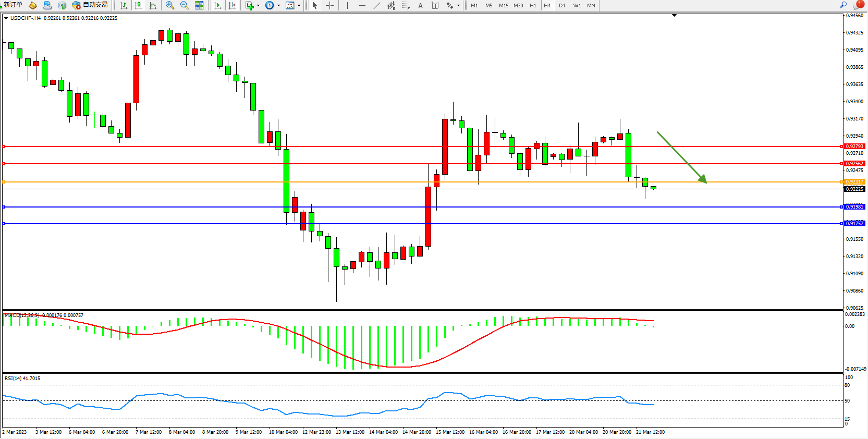The width and height of the screenshot is (868, 439).
Task: Open the indicators list dropdown arrow
Action: click(x=258, y=6)
